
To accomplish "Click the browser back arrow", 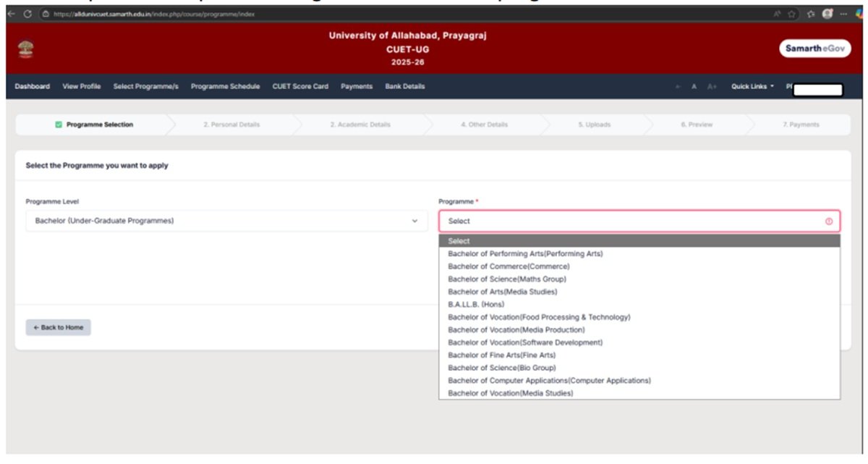I will coord(10,14).
